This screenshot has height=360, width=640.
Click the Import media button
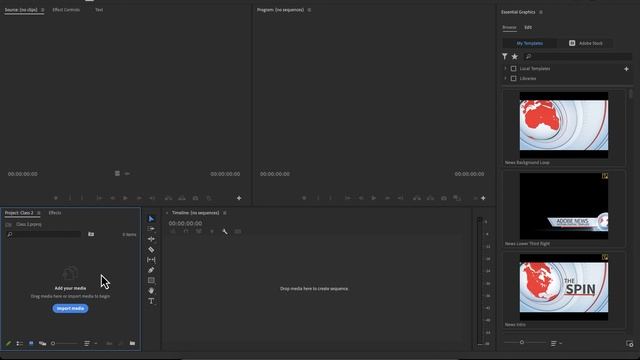tap(70, 309)
